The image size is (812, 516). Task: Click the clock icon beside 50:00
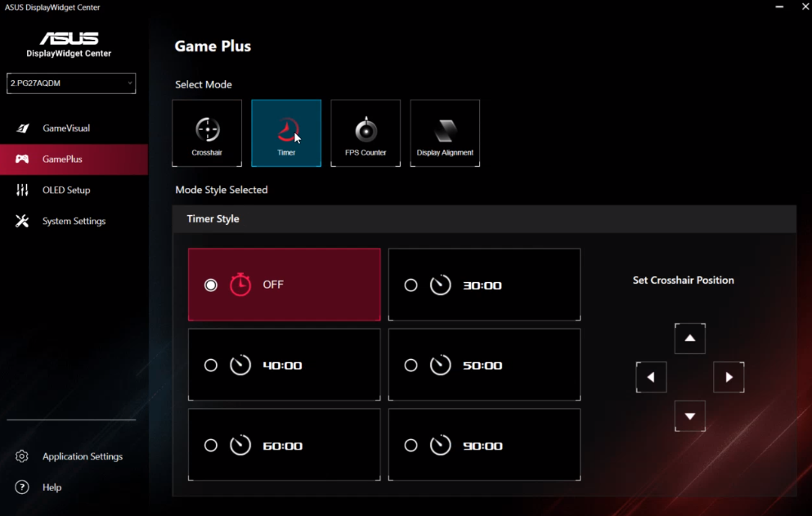pyautogui.click(x=440, y=365)
